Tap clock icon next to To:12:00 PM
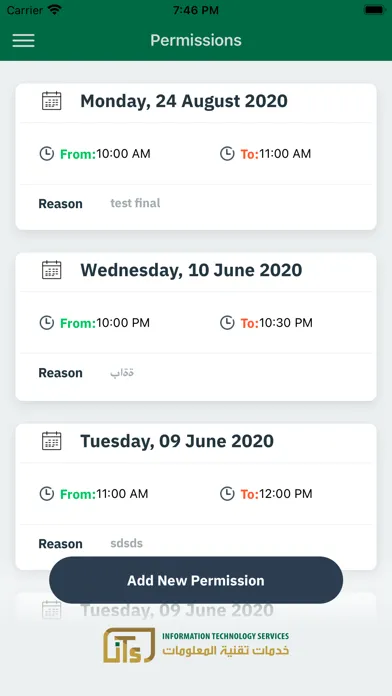This screenshot has width=392, height=696. pos(227,494)
